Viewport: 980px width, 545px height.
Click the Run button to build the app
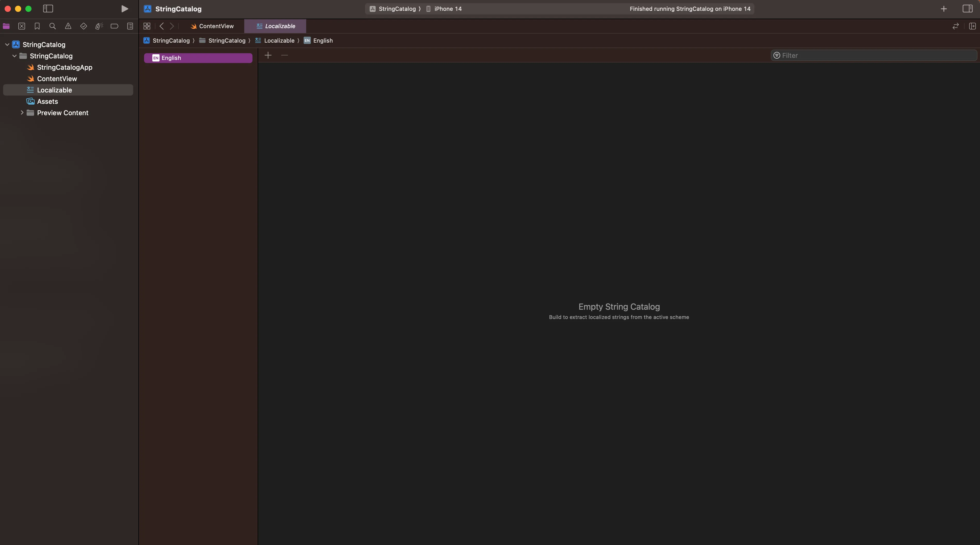click(x=124, y=8)
